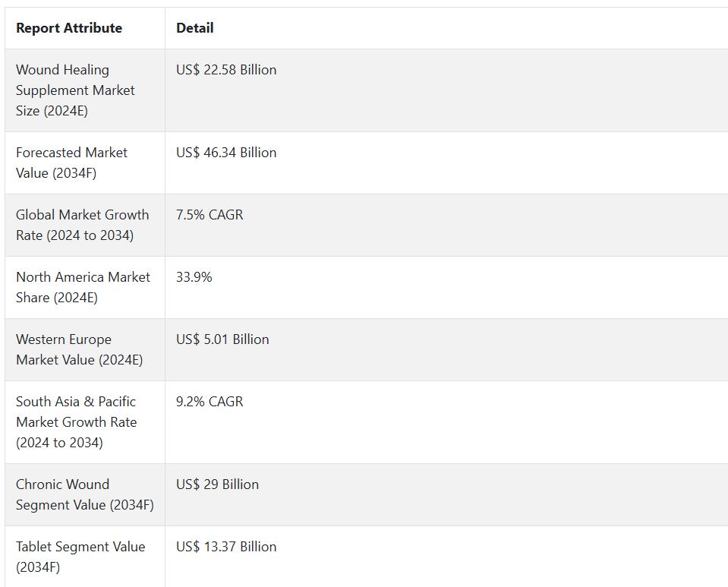
Task: Click the 7.5% CAGR value
Action: coord(210,215)
